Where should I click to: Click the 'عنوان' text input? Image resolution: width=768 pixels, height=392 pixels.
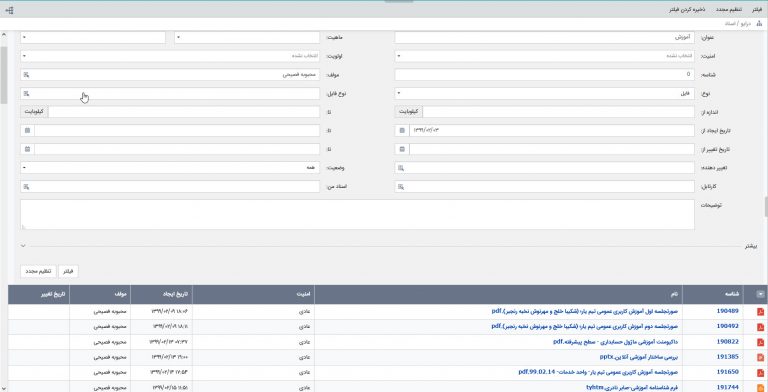point(544,38)
